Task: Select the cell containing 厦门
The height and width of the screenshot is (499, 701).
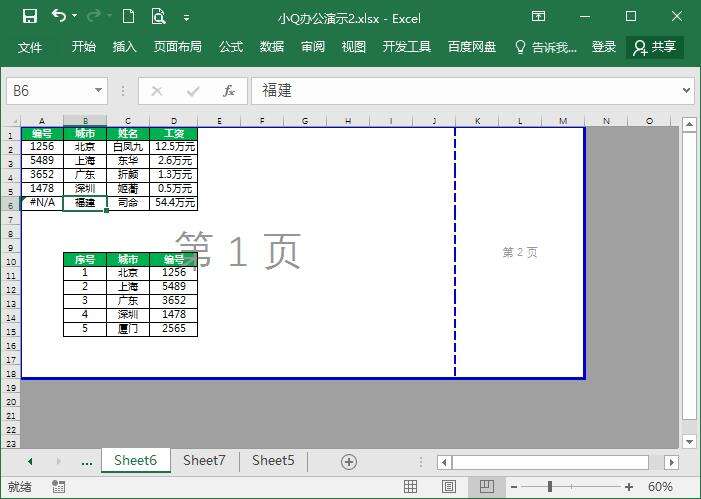Action: tap(128, 328)
